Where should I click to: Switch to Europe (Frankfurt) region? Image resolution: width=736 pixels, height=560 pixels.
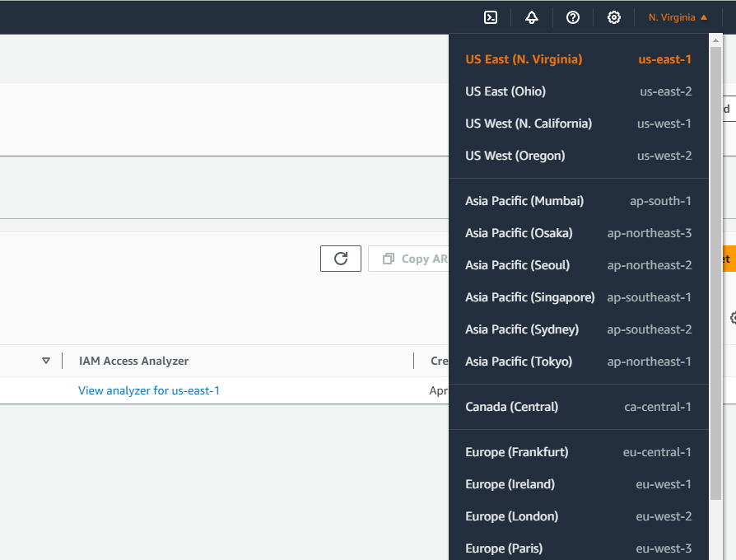[x=578, y=452]
